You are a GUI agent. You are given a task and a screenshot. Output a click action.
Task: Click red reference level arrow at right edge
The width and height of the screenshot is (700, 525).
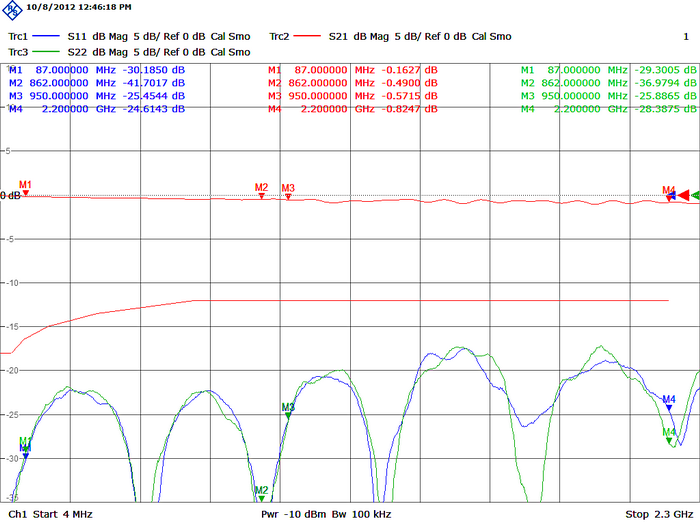click(684, 196)
